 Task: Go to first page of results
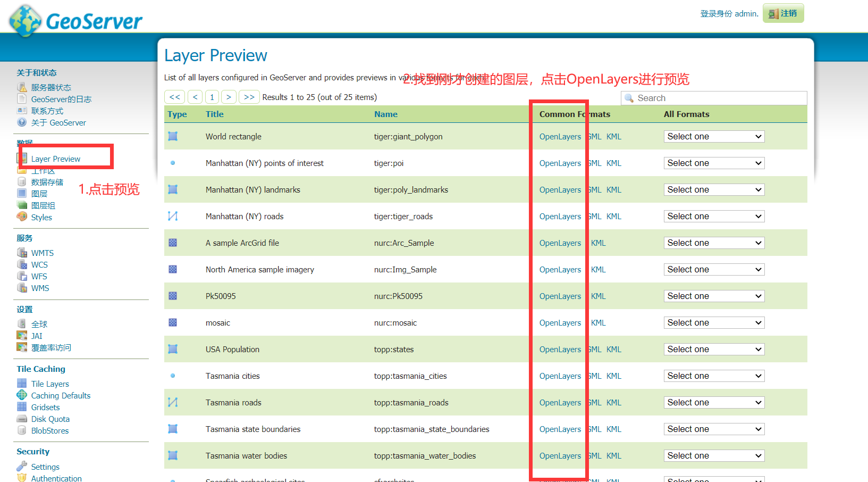(174, 97)
